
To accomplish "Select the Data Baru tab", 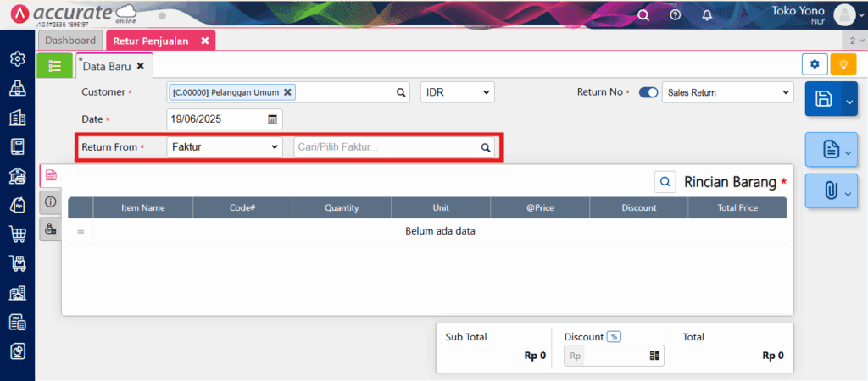I will (107, 65).
